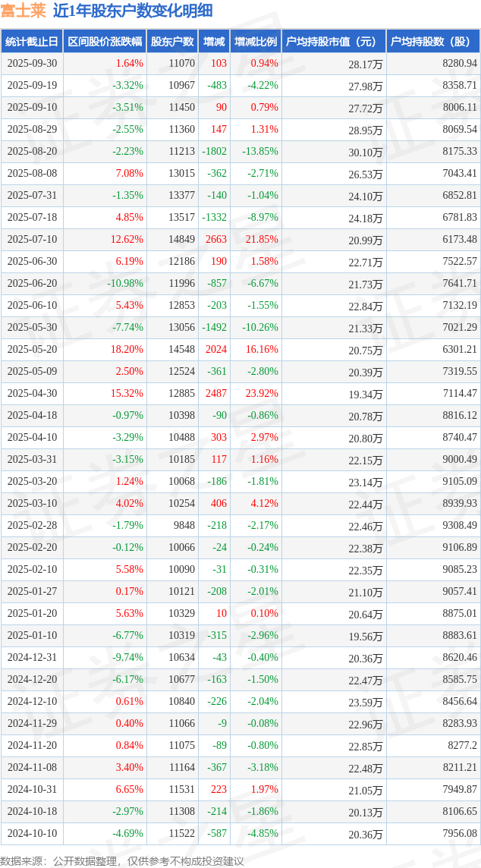Click the 富士莱 stock name in title
481x868 pixels.
(x=24, y=11)
